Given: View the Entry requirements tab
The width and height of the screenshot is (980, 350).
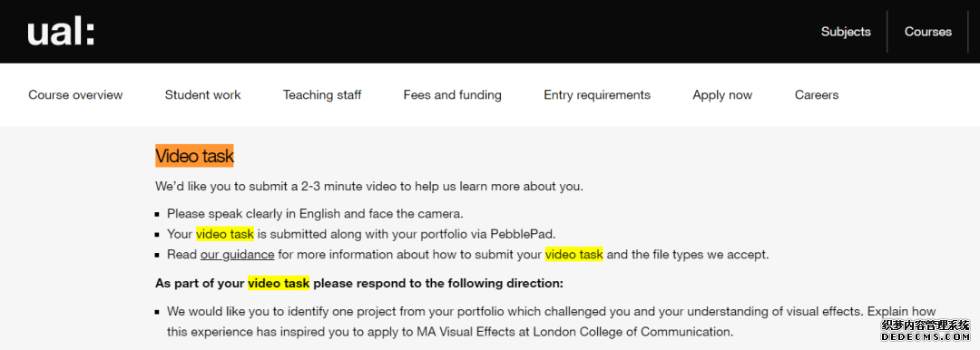Looking at the screenshot, I should tap(597, 95).
